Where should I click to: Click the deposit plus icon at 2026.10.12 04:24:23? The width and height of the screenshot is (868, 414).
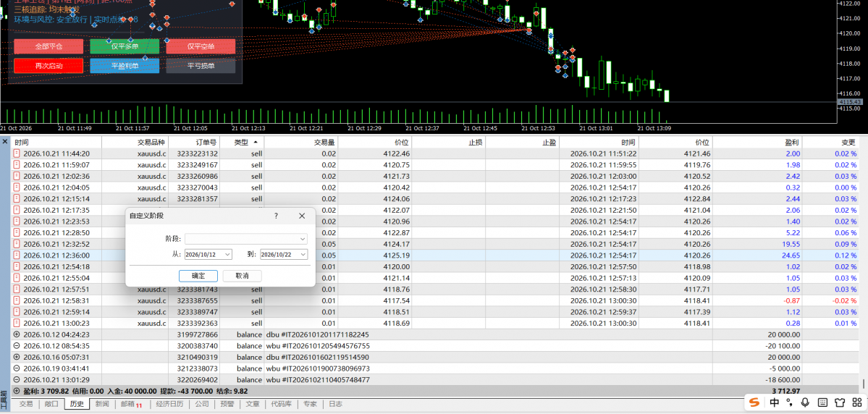point(17,334)
